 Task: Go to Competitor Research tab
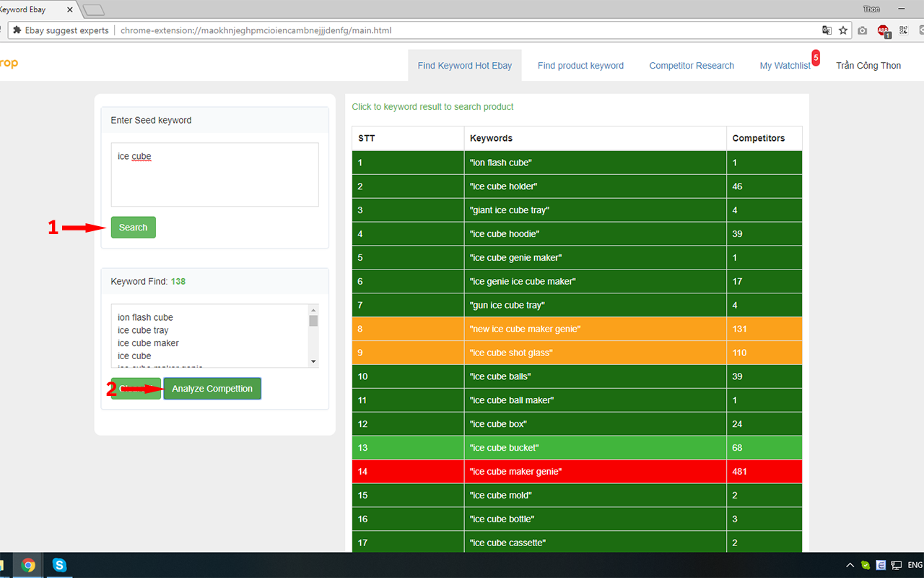point(692,66)
